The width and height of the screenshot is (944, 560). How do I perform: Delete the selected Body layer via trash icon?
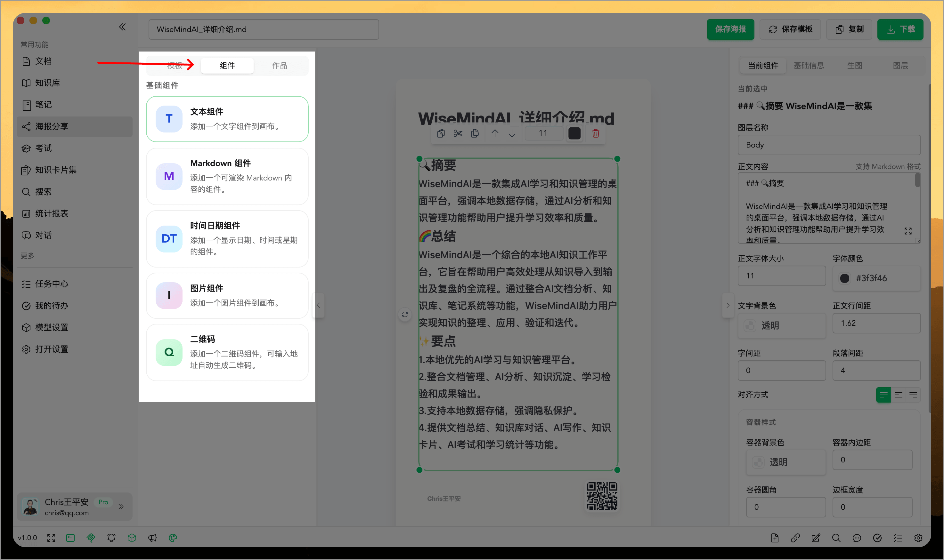tap(596, 133)
